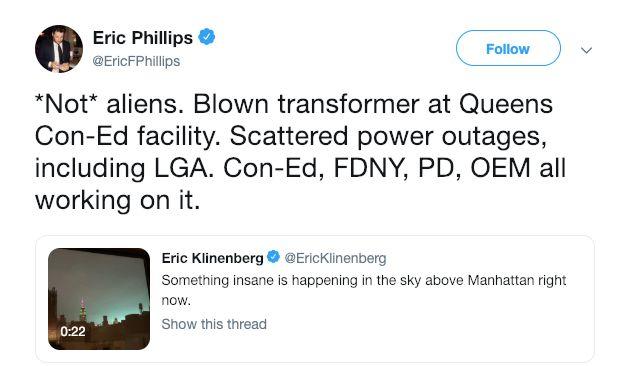Screen dimensions: 622x366
Task: Play the quoted Manhattan sky video
Action: 99,299
